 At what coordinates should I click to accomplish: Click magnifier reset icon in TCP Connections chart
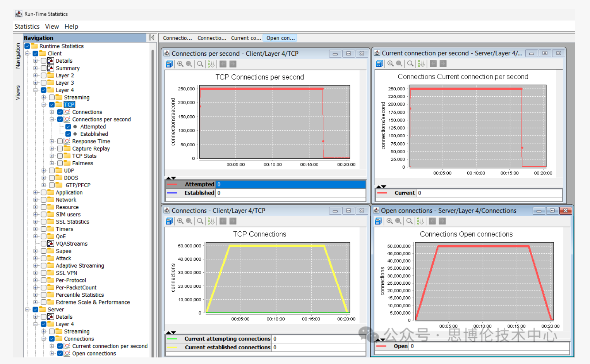pyautogui.click(x=200, y=221)
